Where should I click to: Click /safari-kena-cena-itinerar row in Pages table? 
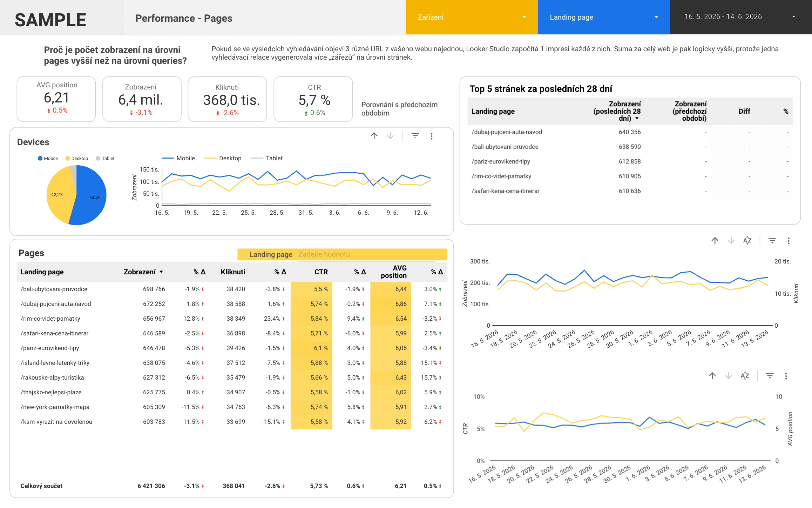pos(232,333)
